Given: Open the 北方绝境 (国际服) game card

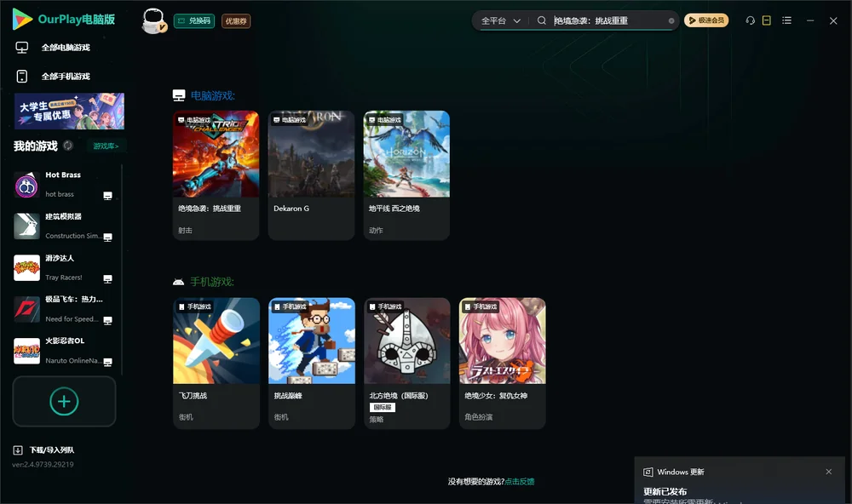Looking at the screenshot, I should [x=407, y=363].
